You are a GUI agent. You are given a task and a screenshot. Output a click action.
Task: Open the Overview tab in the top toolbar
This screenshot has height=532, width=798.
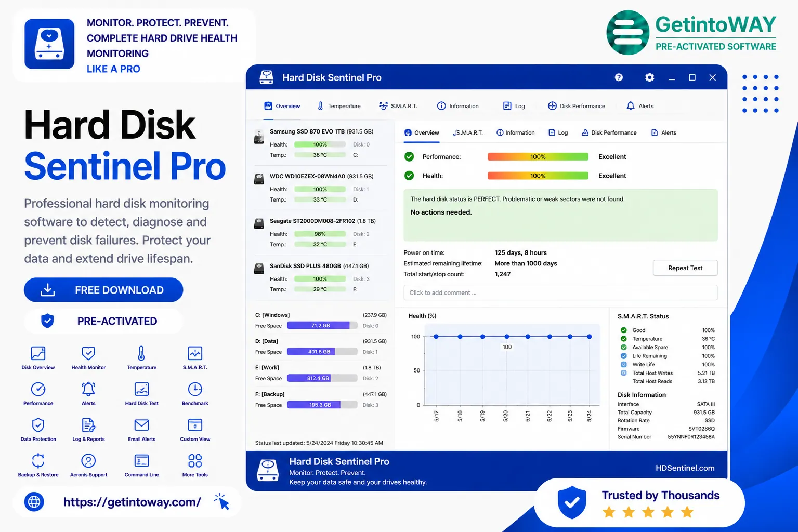(282, 106)
